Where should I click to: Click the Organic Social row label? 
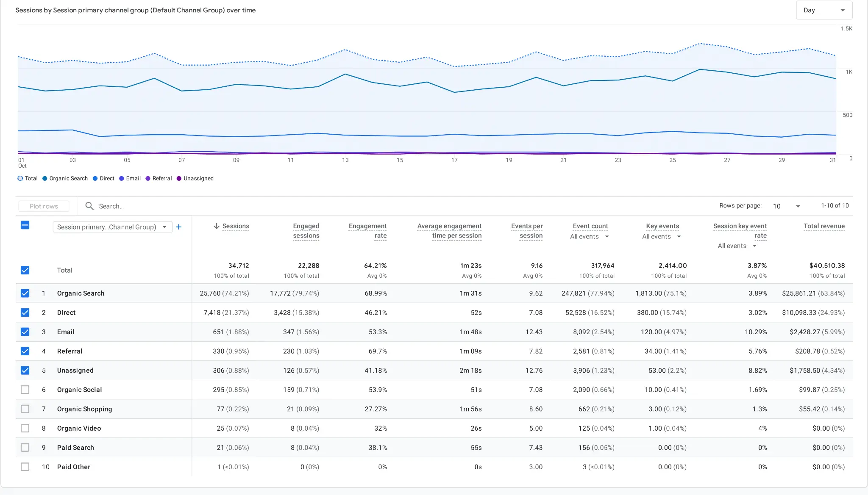(79, 390)
